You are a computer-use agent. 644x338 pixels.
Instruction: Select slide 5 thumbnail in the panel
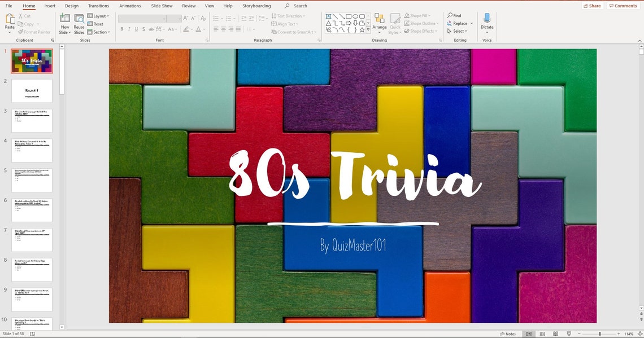[x=32, y=179]
